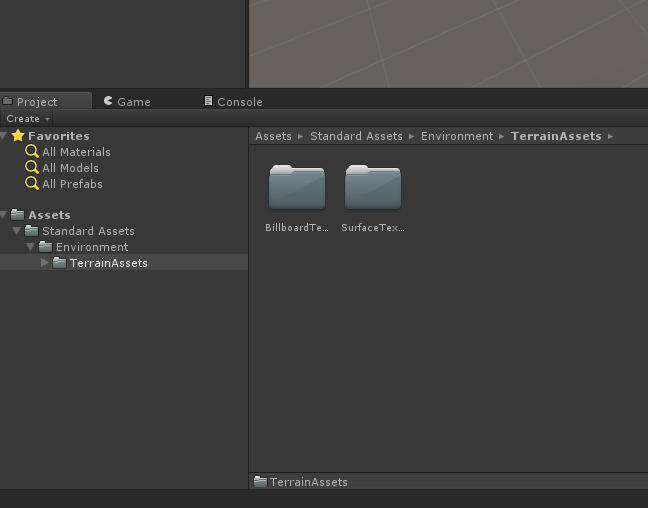Go to Environment in the breadcrumb

[457, 136]
